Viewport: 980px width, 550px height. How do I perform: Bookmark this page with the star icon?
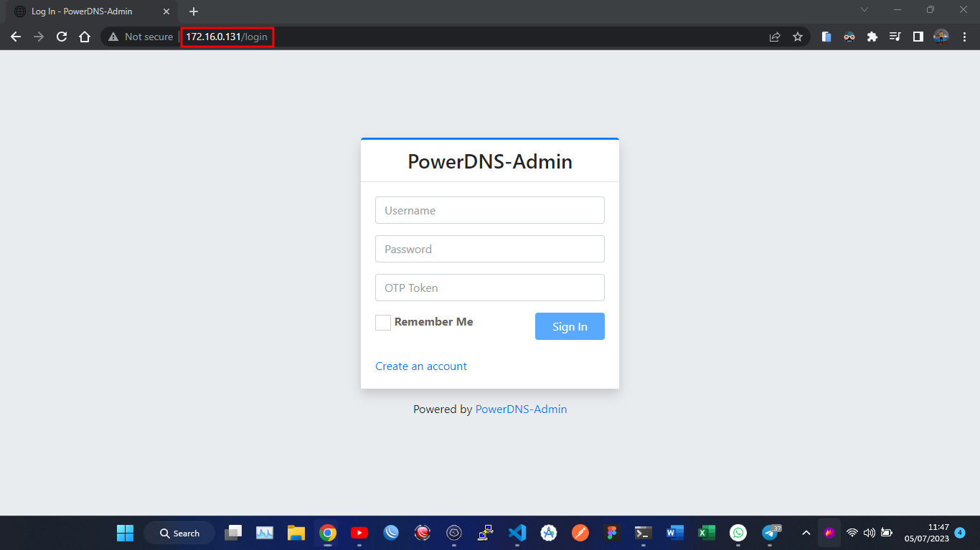798,37
